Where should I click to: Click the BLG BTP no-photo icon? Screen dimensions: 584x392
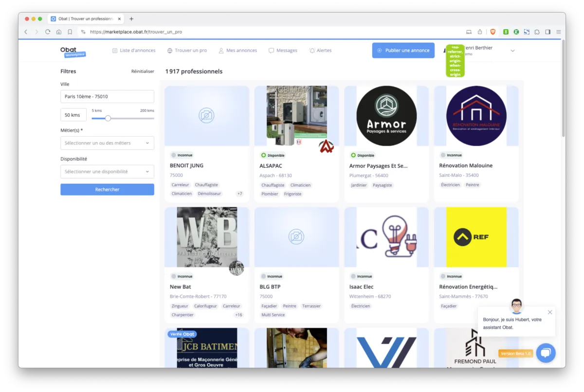click(296, 237)
